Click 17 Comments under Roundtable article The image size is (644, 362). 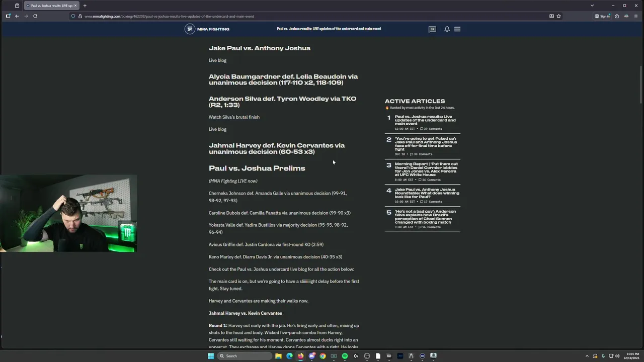coord(431,202)
